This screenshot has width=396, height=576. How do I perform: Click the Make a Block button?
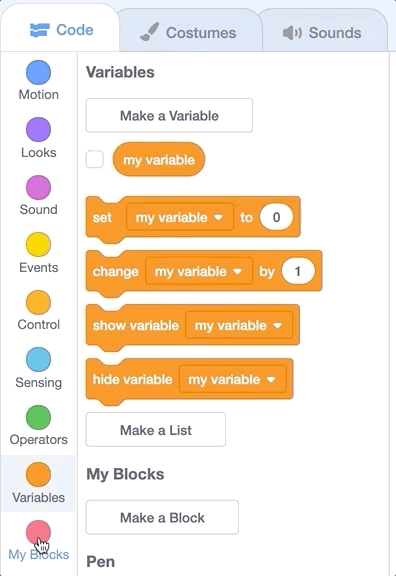(162, 517)
